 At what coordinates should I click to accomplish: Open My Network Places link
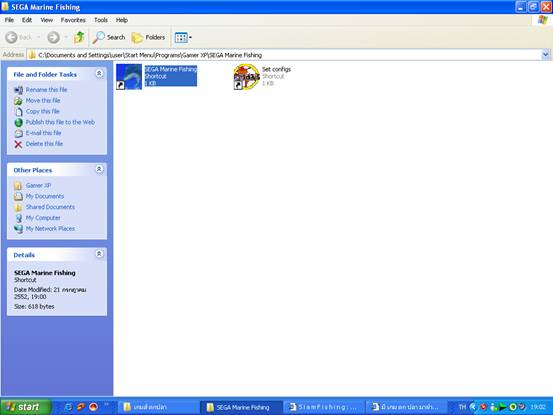(50, 228)
